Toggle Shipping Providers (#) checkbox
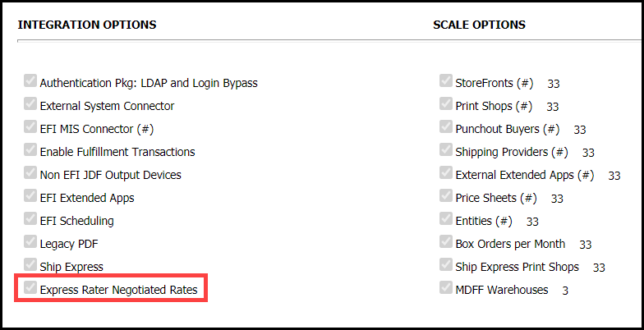Image resolution: width=644 pixels, height=330 pixels. pos(446,150)
